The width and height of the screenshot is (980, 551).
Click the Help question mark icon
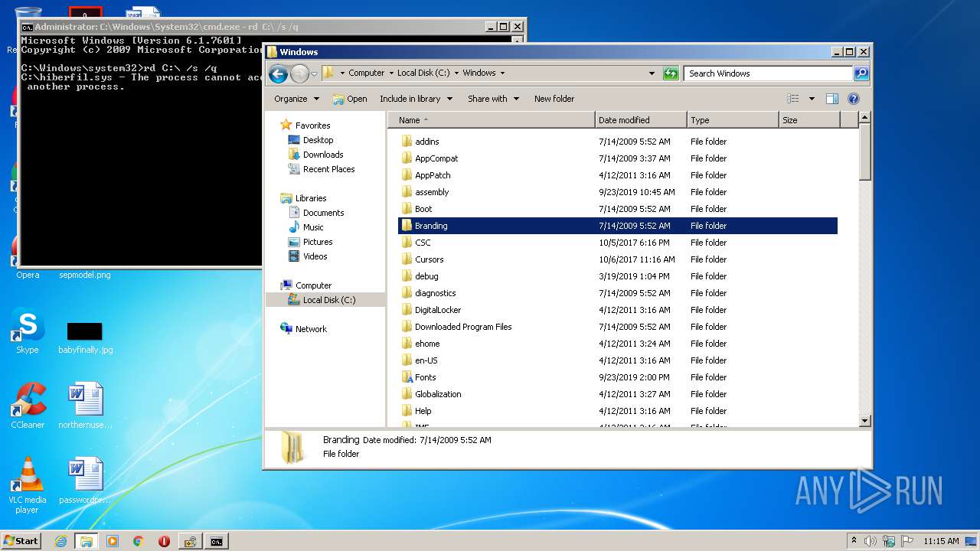pyautogui.click(x=854, y=99)
